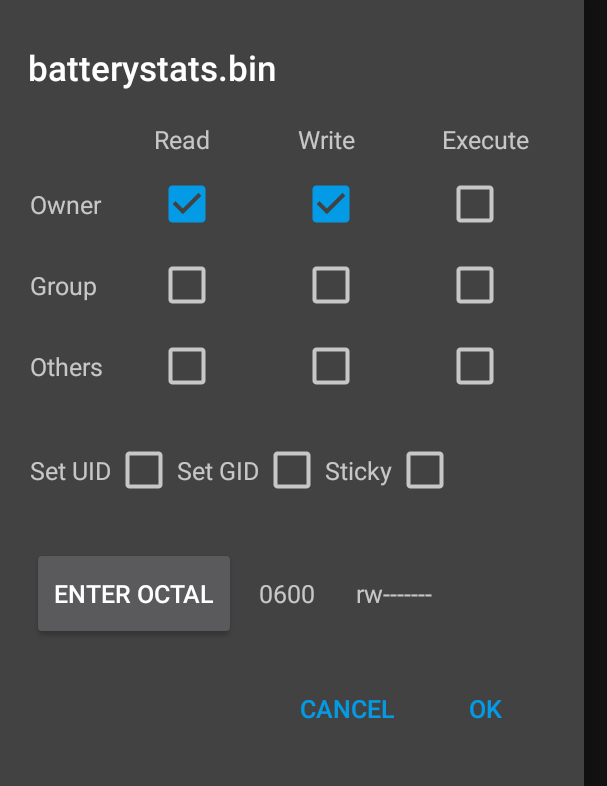The height and width of the screenshot is (786, 607).
Task: Toggle the Sticky bit checkbox
Action: [x=425, y=470]
